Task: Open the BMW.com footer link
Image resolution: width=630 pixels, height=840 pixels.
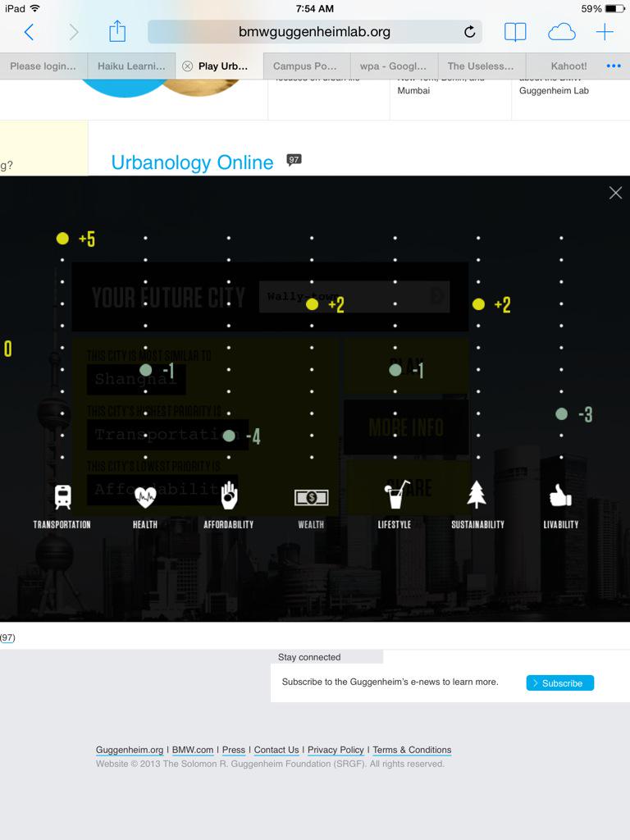Action: pos(192,750)
